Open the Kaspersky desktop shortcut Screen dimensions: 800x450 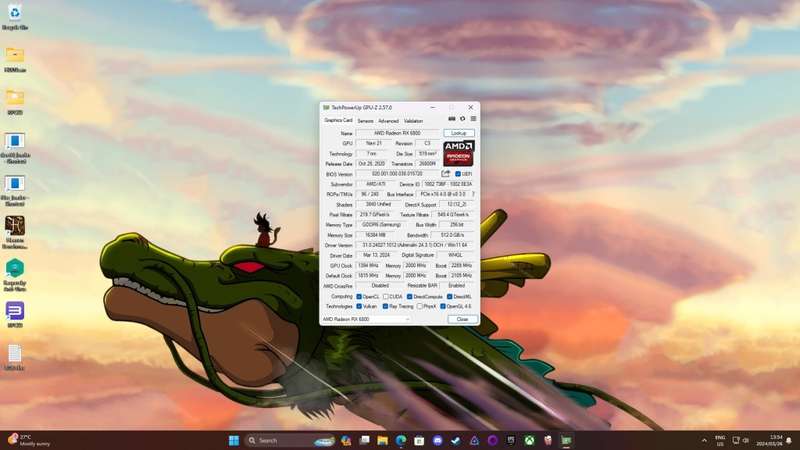point(15,275)
